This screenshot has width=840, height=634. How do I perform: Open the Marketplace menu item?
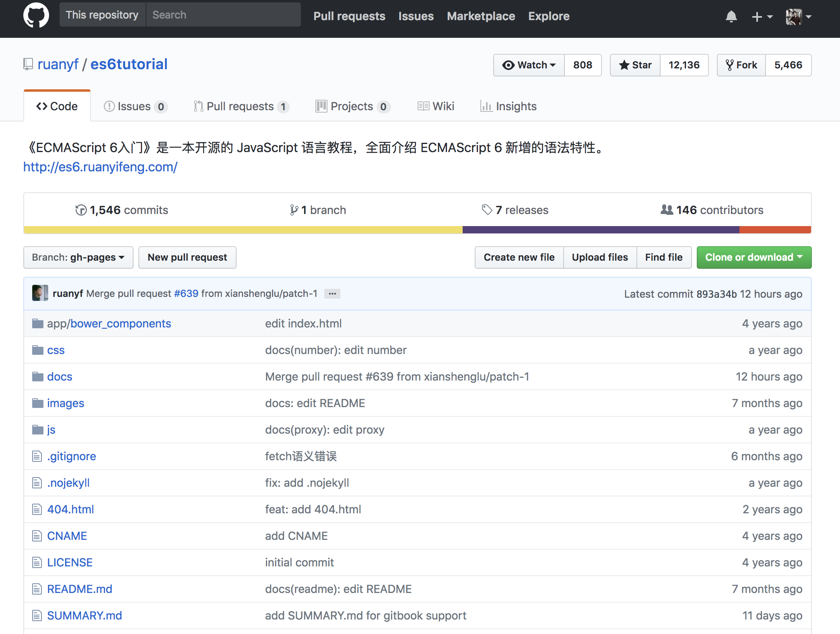point(481,16)
